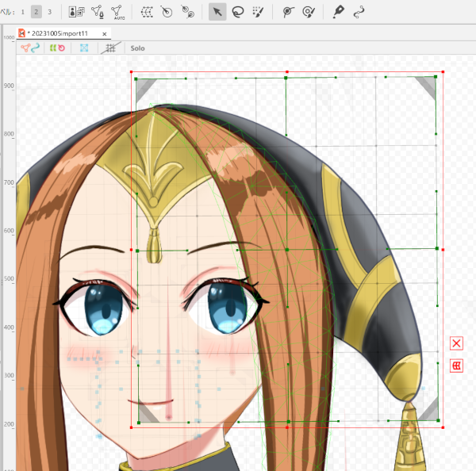This screenshot has height=471, width=476.
Task: Enable Solo view mode
Action: click(137, 48)
